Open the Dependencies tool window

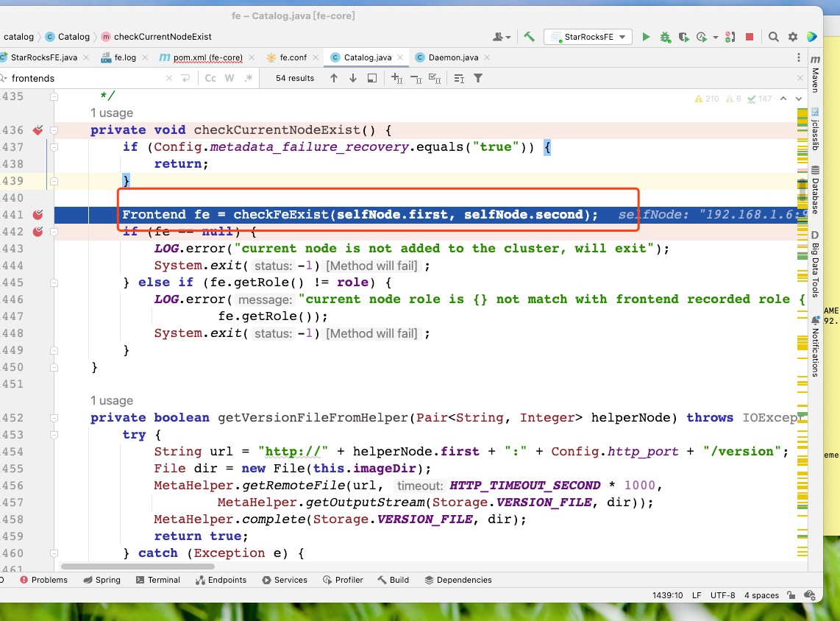tap(458, 580)
